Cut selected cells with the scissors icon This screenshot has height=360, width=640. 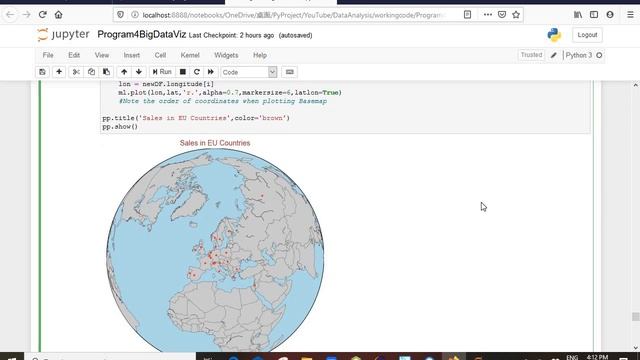pos(76,72)
